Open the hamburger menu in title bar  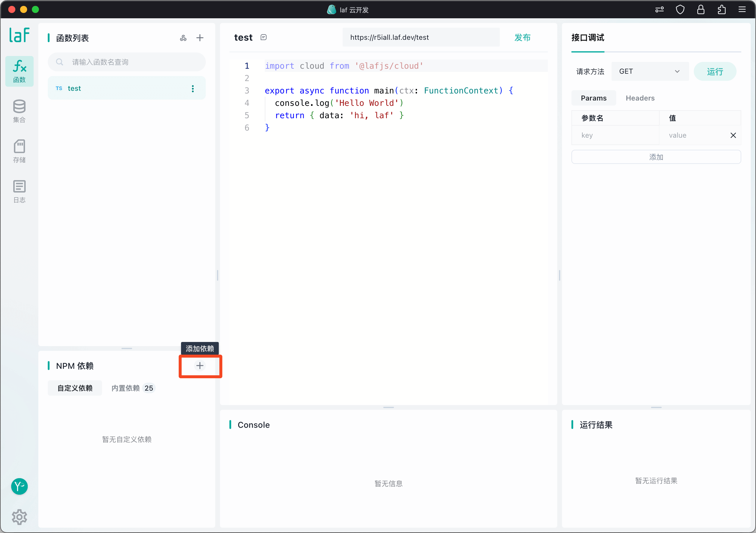point(742,9)
